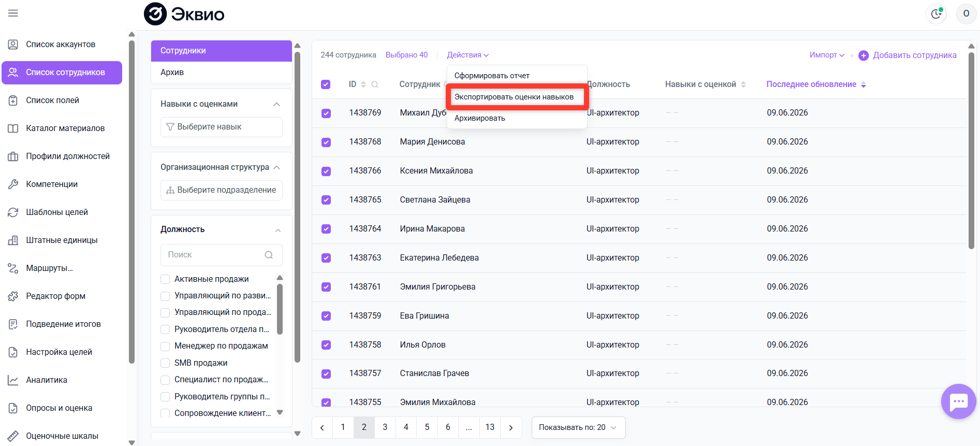Click the Компетенции wrench icon
The height and width of the screenshot is (446, 980).
[x=13, y=184]
